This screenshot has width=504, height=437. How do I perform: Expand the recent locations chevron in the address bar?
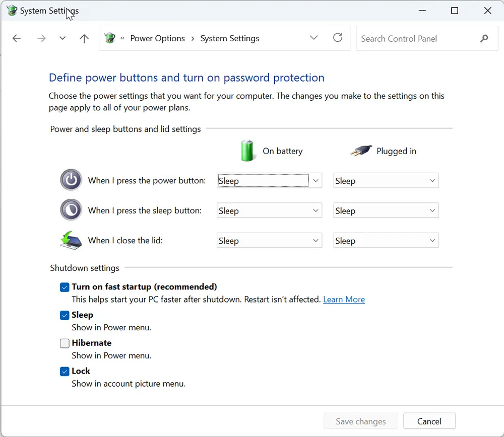pos(314,38)
